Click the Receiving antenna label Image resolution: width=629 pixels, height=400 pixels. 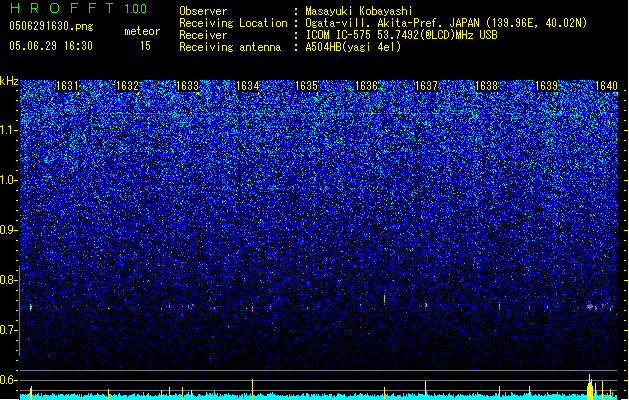[x=230, y=47]
